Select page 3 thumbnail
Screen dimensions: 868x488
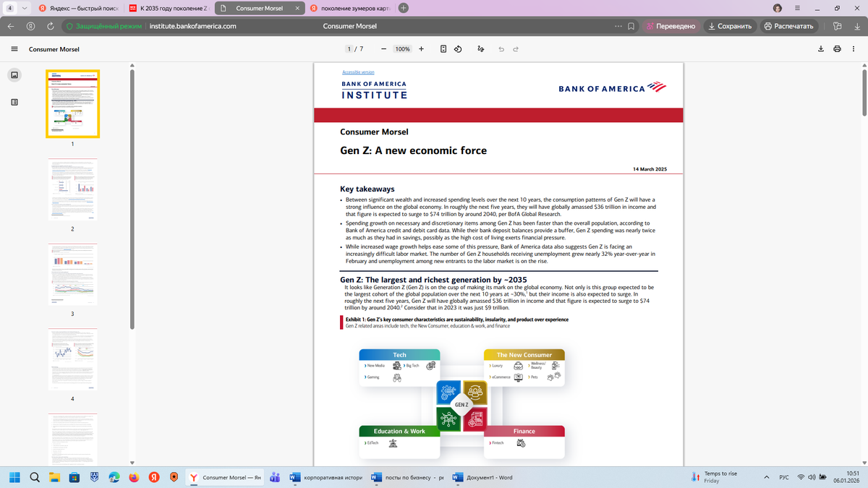tap(72, 275)
